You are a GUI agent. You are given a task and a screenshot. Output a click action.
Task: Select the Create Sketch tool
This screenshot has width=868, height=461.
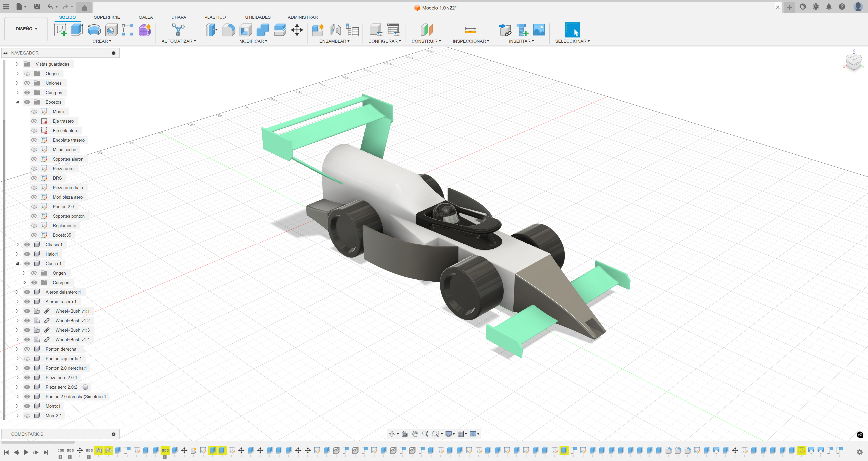[60, 30]
